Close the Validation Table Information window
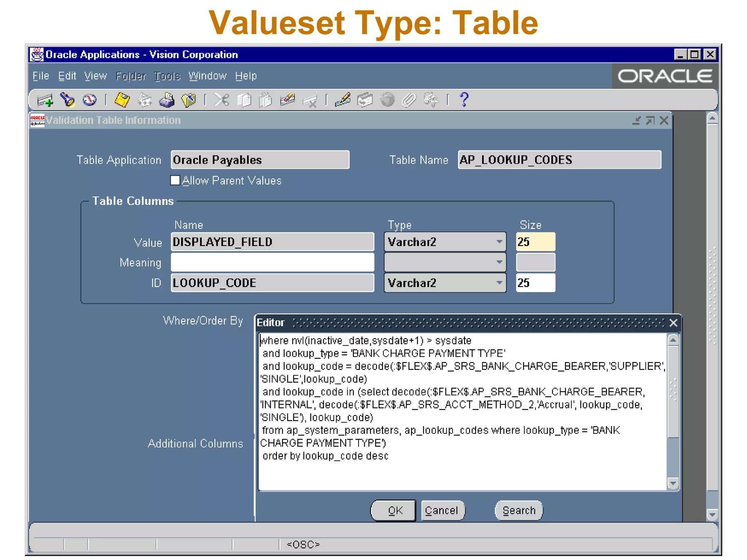This screenshot has height=560, width=747. 664,120
